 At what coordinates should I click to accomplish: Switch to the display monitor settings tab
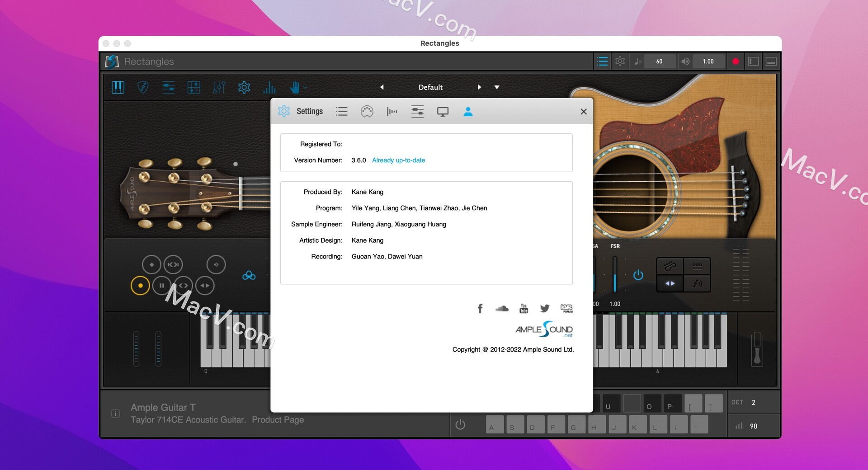443,112
